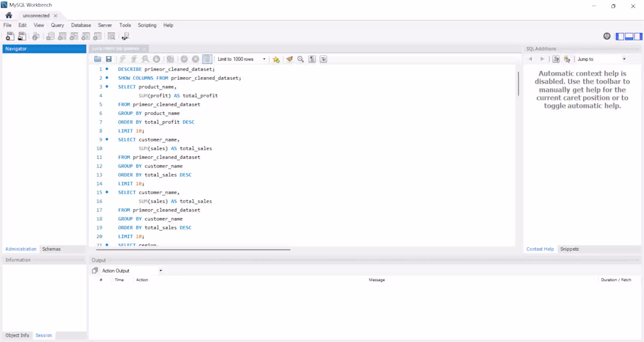Switch to the Schemas tab

click(x=52, y=249)
